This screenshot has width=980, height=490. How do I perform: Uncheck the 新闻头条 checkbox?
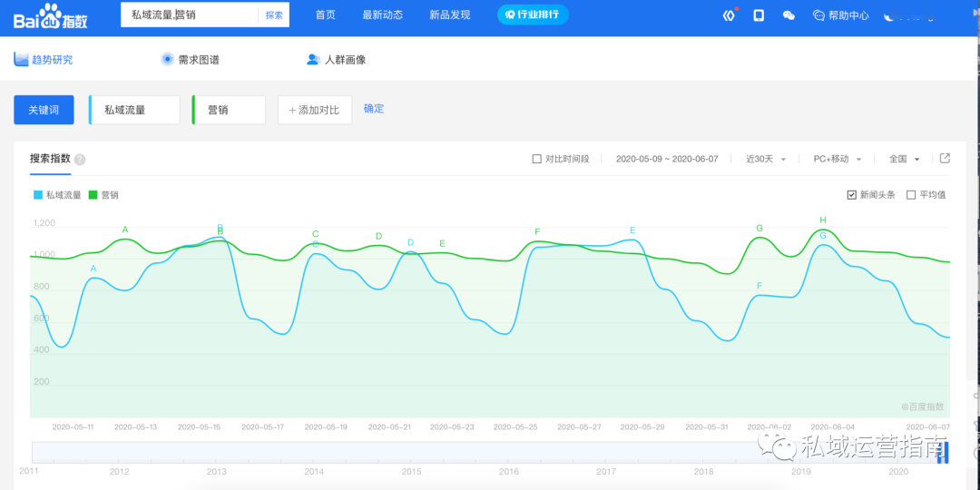pyautogui.click(x=851, y=194)
